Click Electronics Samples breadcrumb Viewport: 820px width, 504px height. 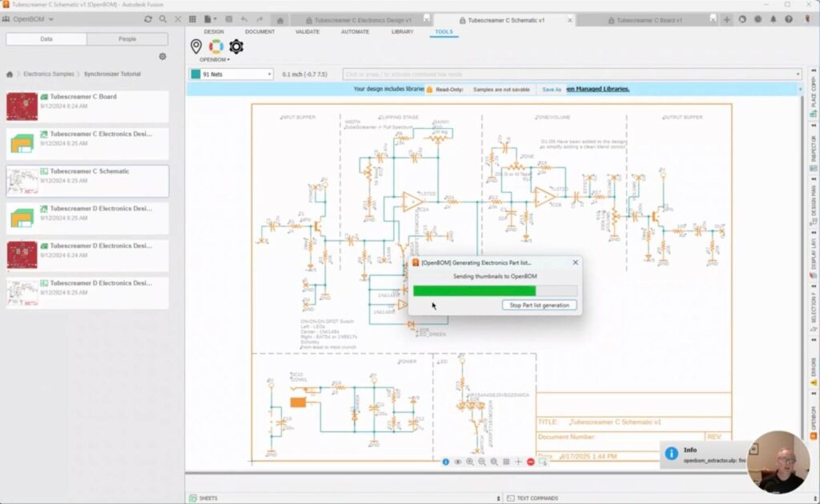[x=49, y=74]
